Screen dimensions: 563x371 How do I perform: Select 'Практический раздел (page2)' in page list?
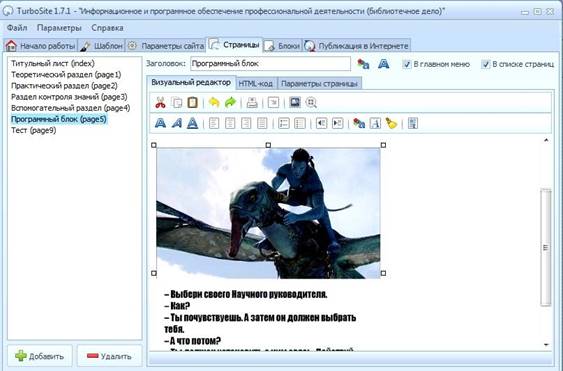(x=64, y=86)
